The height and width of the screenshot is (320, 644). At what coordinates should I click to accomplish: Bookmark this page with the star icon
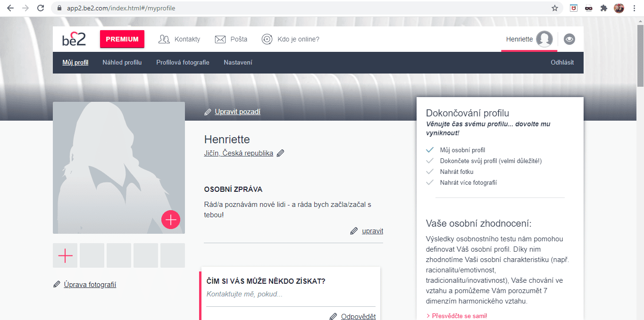coord(555,8)
